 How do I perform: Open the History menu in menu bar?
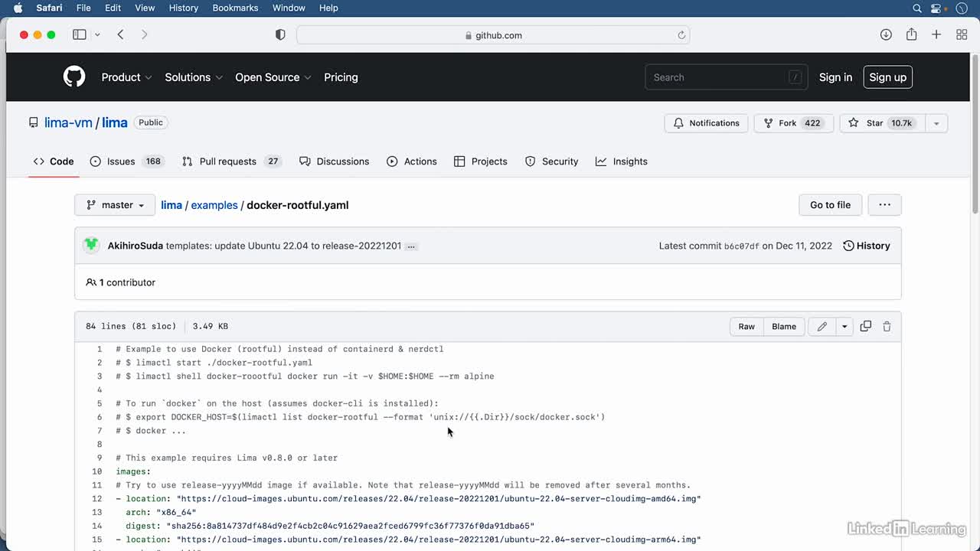point(183,8)
